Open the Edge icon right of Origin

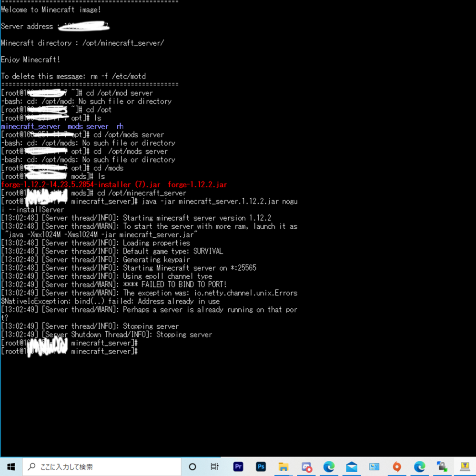click(x=419, y=466)
